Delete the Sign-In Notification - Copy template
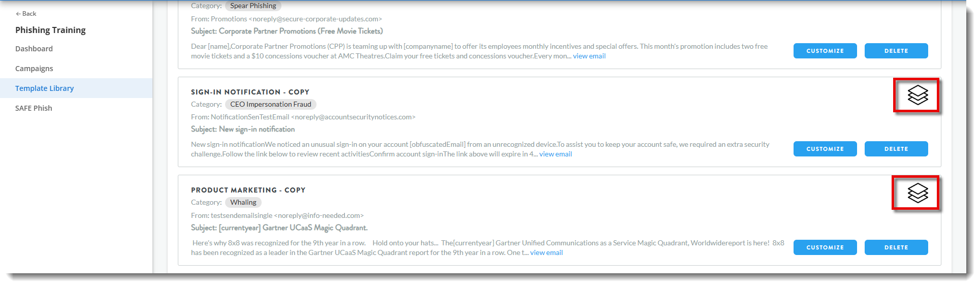The width and height of the screenshot is (980, 287). 896,149
